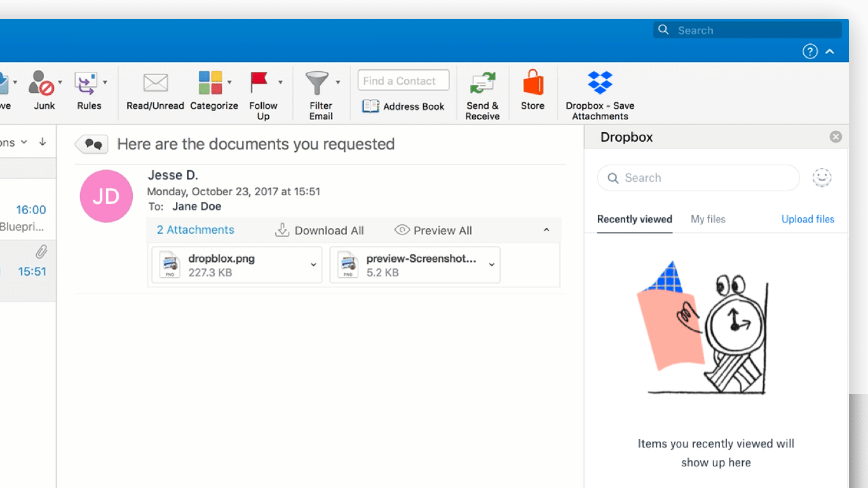
Task: Click the Follow Up flag icon
Action: click(x=259, y=83)
